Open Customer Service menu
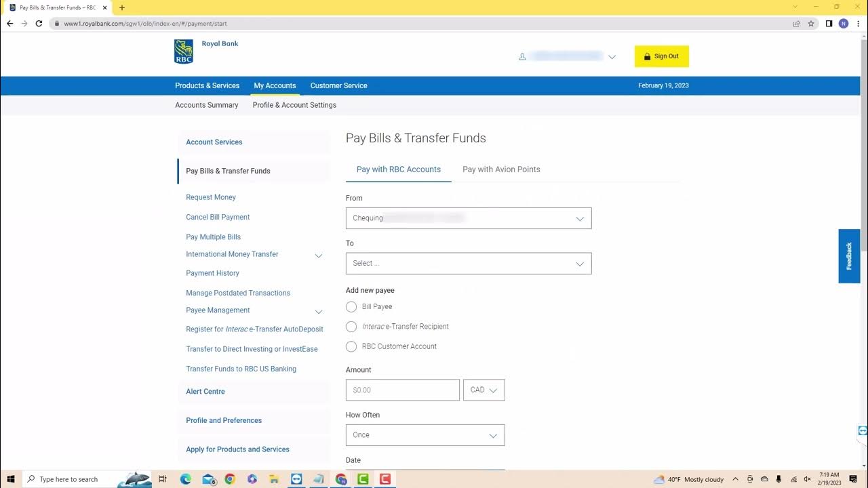This screenshot has width=868, height=488. [x=339, y=85]
